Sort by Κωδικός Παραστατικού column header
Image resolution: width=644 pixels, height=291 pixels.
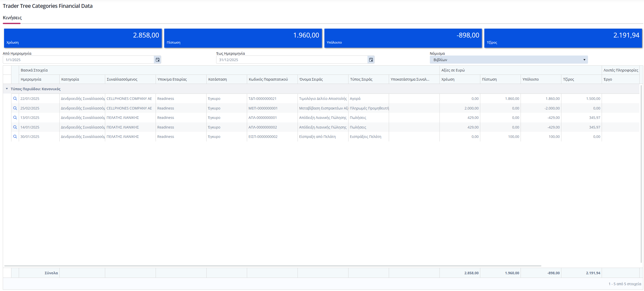[272, 79]
